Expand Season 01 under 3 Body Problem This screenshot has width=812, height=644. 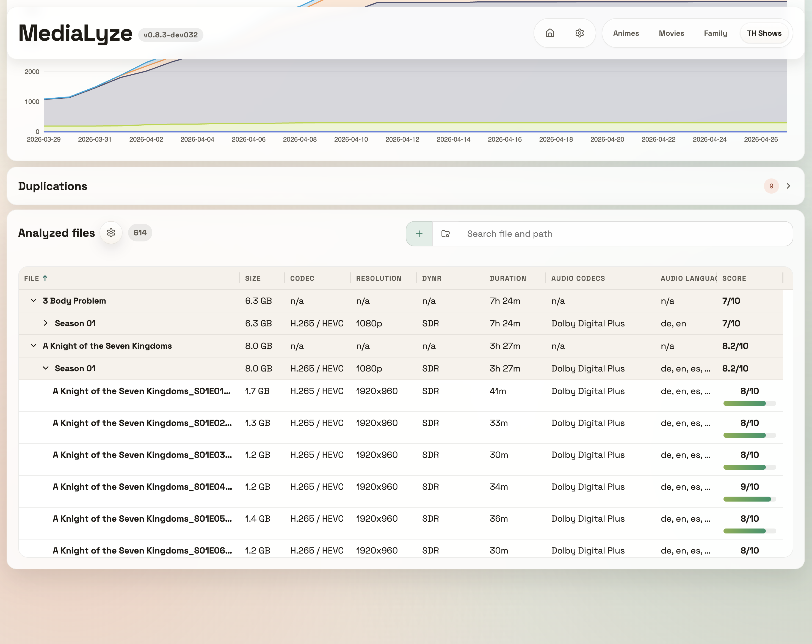tap(46, 323)
